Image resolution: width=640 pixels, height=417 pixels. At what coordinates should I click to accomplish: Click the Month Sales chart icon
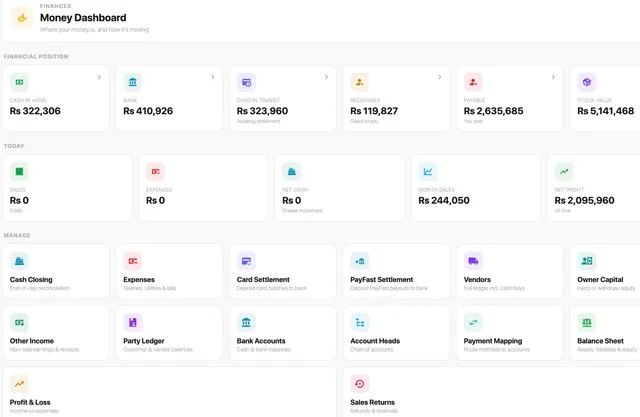click(428, 171)
